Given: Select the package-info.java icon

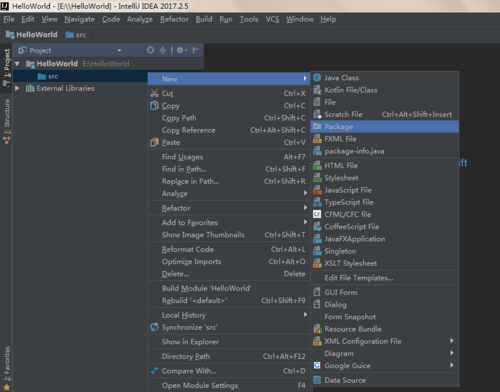Looking at the screenshot, I should (317, 151).
